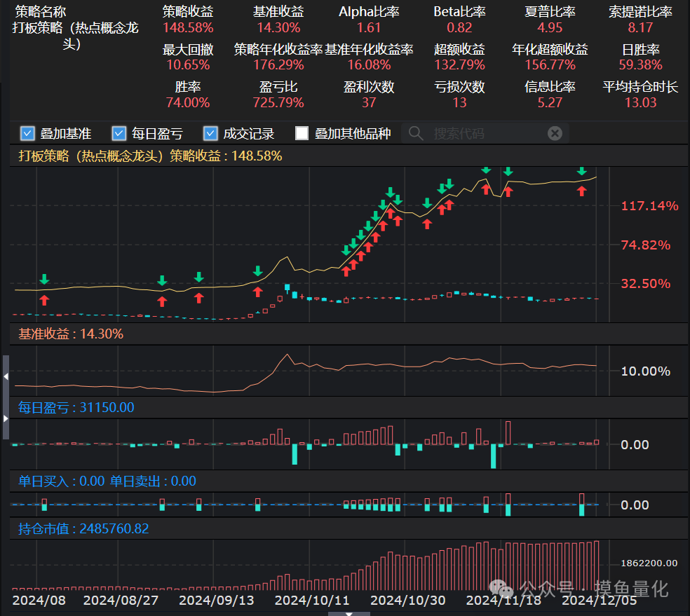The width and height of the screenshot is (690, 616).
Task: Select the 基准收益 panel header
Action: [70, 334]
